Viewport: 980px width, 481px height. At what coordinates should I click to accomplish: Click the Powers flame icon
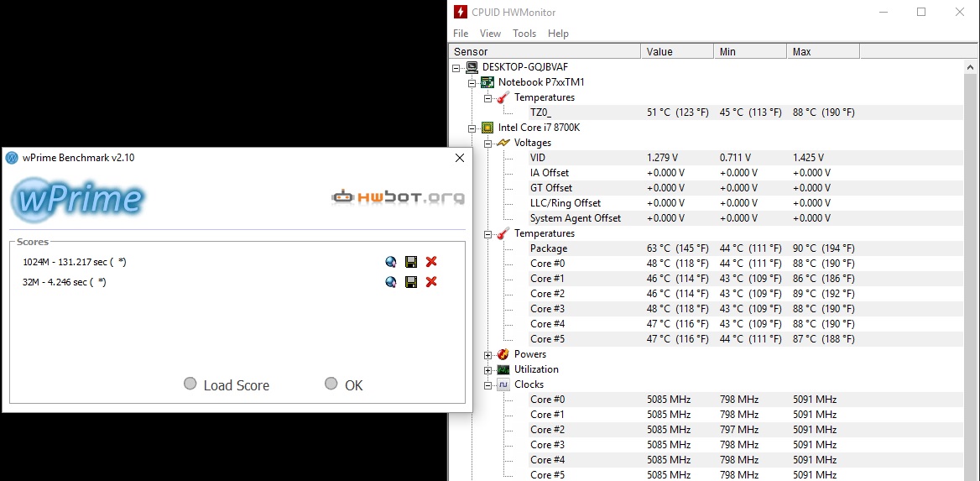[x=503, y=354]
